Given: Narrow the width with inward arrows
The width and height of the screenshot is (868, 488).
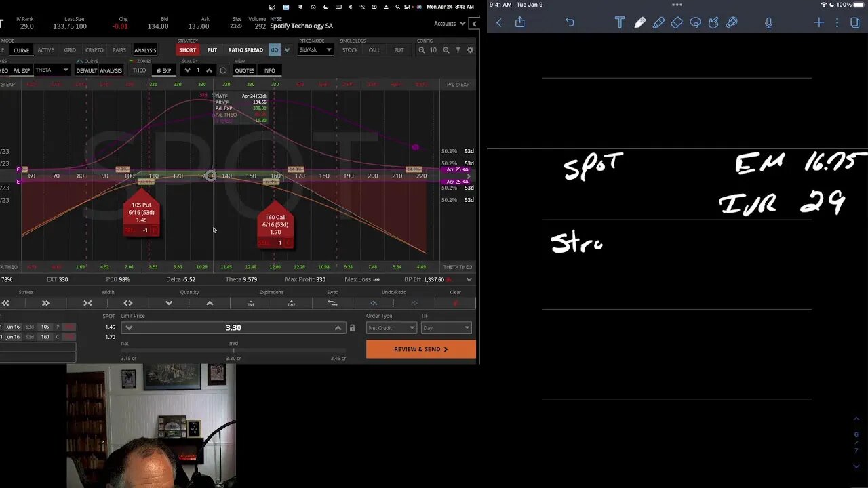Looking at the screenshot, I should click(87, 303).
